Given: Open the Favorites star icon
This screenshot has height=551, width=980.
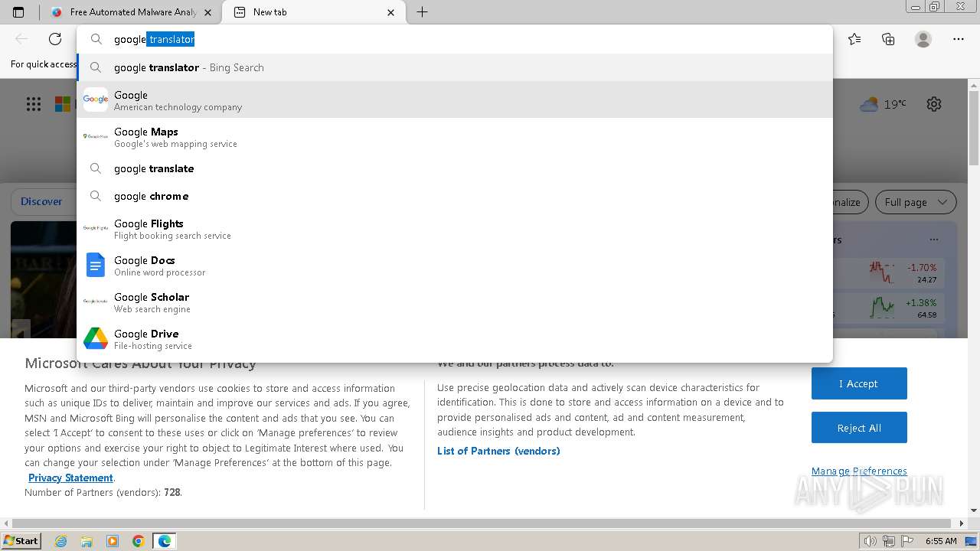Looking at the screenshot, I should 854,39.
